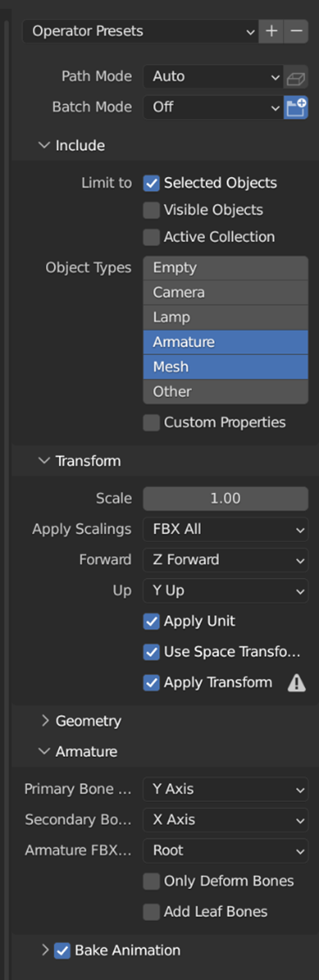Click the batch own directory icon
The height and width of the screenshot is (980, 319).
pos(296,108)
